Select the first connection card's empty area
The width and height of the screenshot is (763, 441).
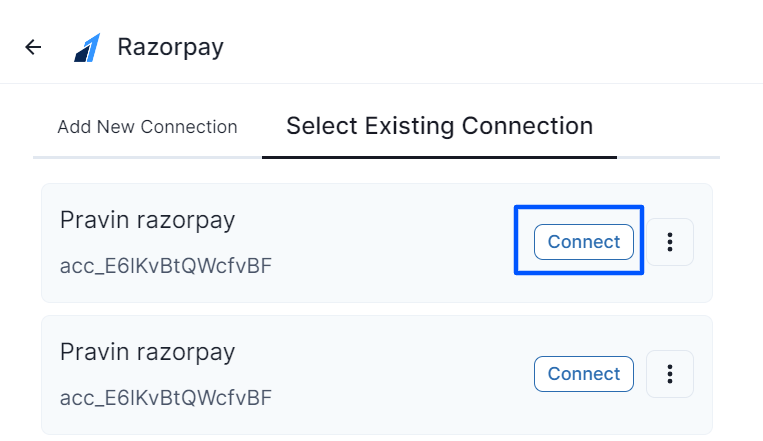[x=400, y=243]
